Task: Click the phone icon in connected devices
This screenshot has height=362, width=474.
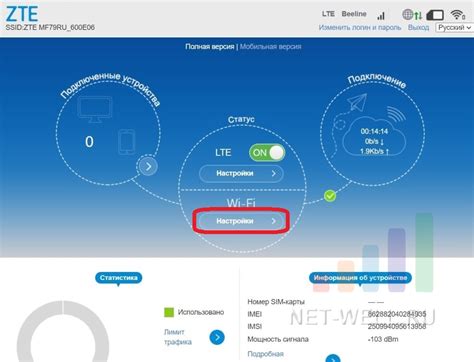Action: [x=127, y=142]
